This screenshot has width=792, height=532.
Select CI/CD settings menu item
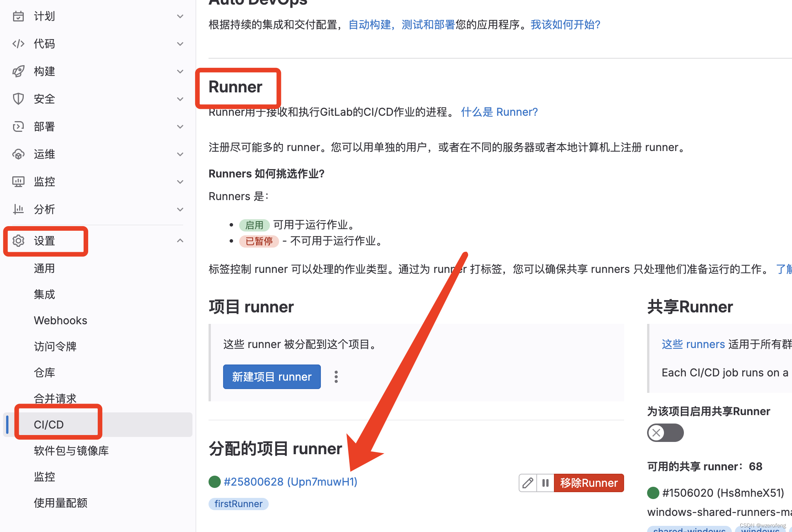point(98,425)
